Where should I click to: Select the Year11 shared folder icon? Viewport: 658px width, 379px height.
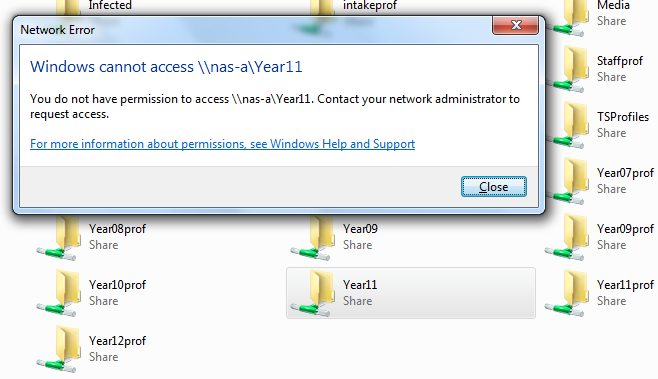click(x=313, y=293)
